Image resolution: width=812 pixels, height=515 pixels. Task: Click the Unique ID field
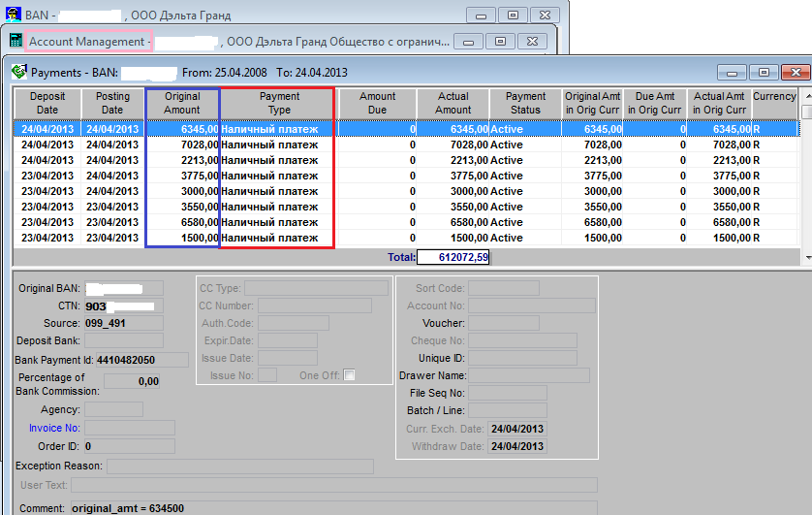tap(522, 358)
